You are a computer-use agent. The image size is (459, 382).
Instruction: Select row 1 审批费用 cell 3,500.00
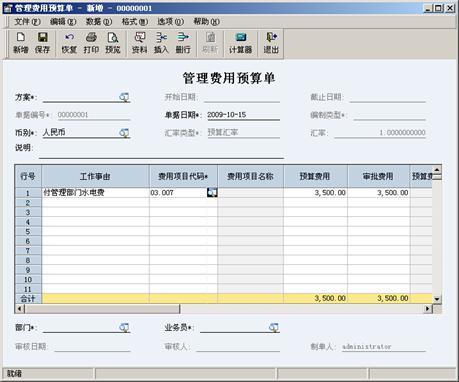coord(379,192)
